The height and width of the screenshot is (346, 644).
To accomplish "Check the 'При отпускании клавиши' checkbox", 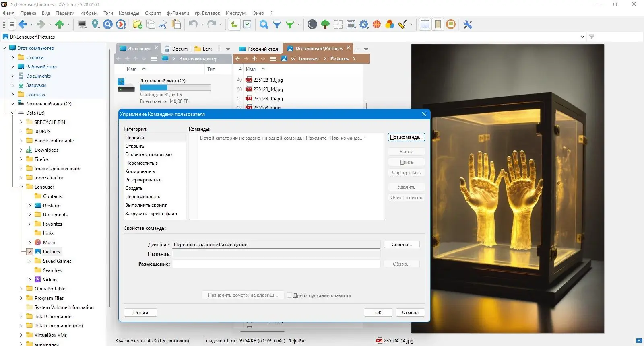I will pyautogui.click(x=289, y=295).
